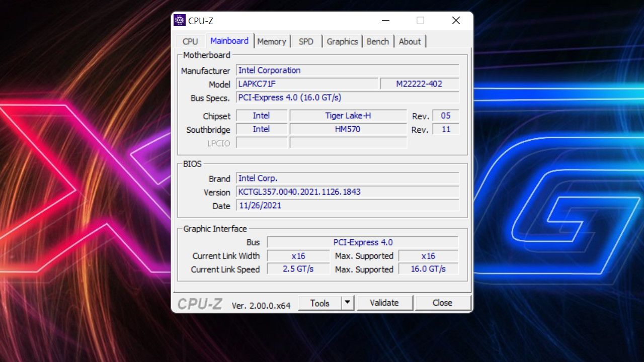Viewport: 644px width, 362px height.
Task: Click the Model label
Action: point(219,84)
